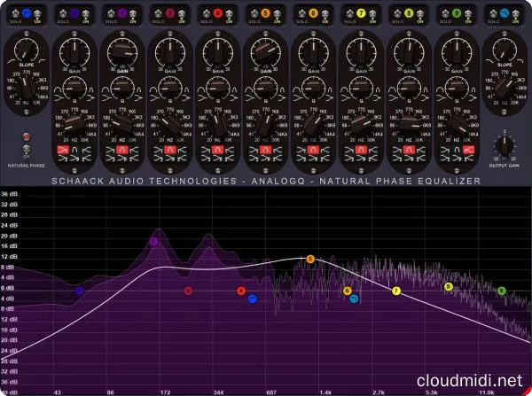Select the green band 9 node in the graph
532x396 pixels.
pyautogui.click(x=501, y=290)
